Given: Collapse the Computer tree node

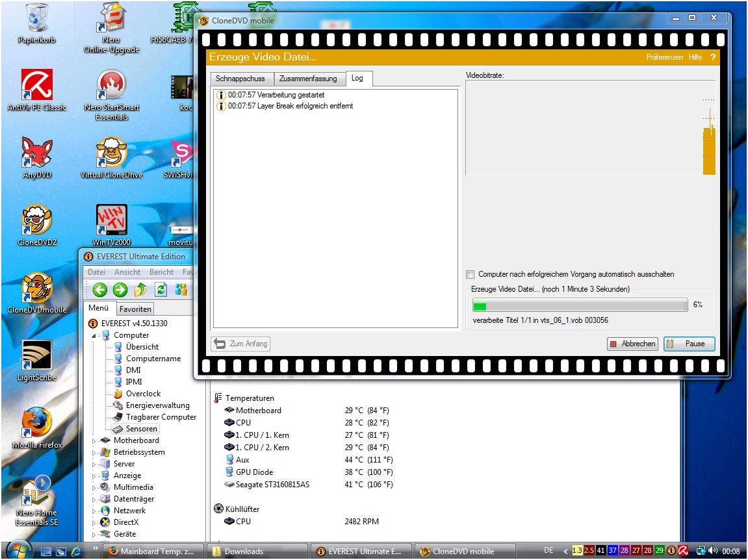Looking at the screenshot, I should click(94, 336).
